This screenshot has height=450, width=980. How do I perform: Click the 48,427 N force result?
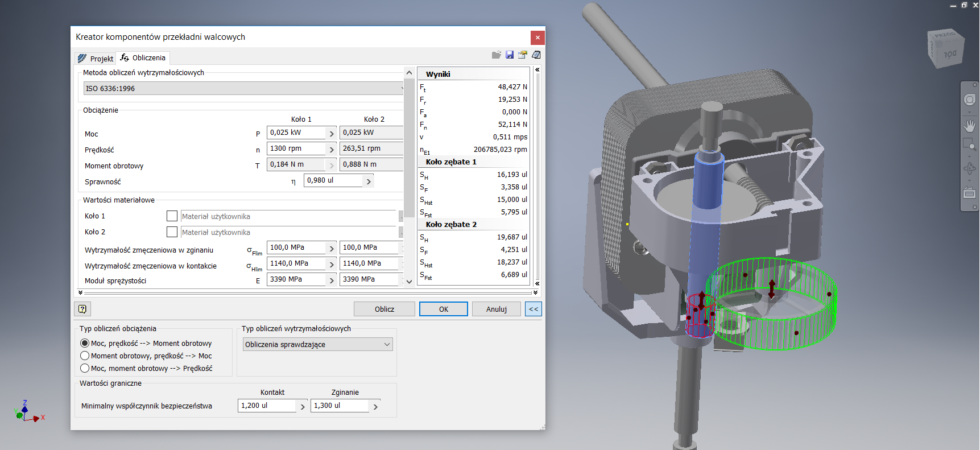click(512, 87)
